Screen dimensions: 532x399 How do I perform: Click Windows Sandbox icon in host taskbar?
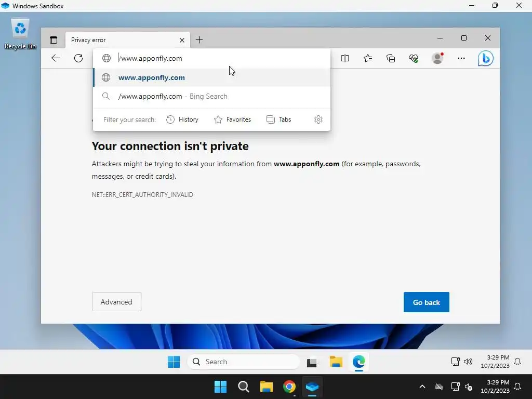coord(312,387)
